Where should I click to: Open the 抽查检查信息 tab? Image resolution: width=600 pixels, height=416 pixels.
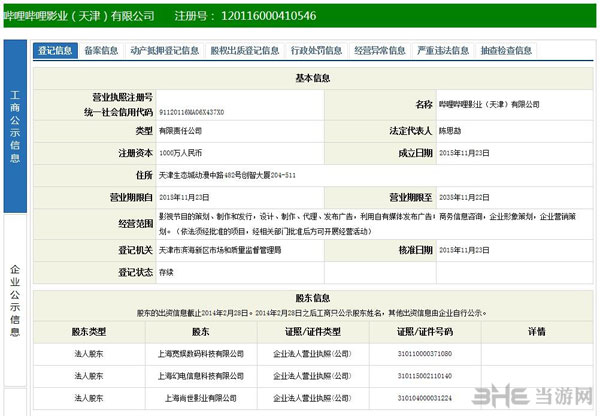point(507,50)
